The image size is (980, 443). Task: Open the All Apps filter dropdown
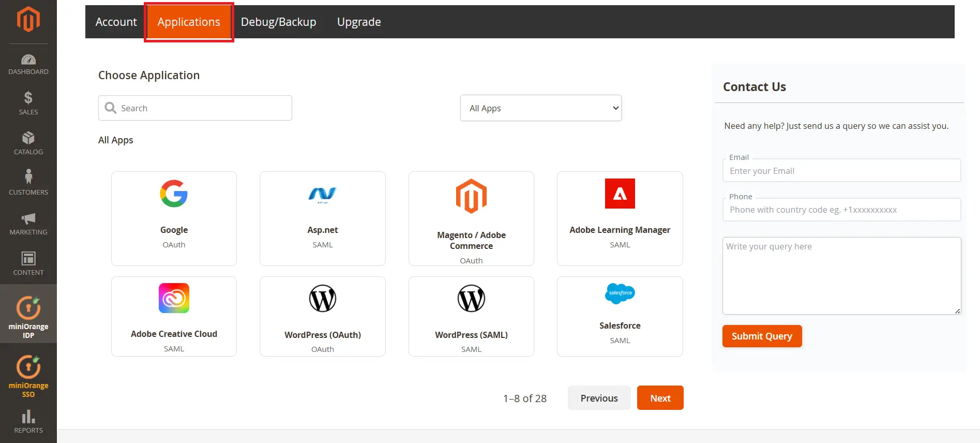coord(541,108)
